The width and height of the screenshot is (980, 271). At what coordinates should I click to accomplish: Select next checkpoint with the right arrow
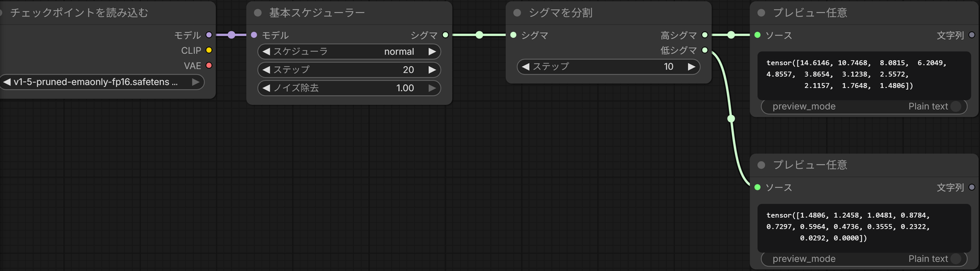(x=196, y=82)
